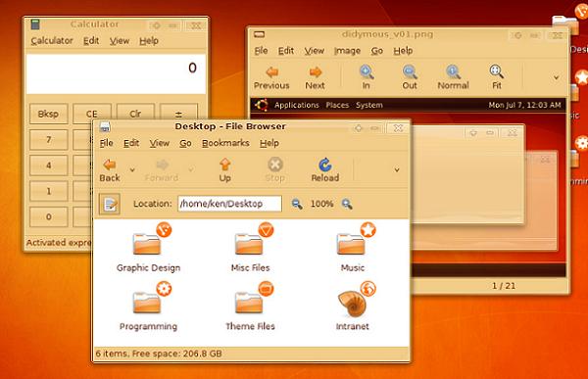Open View menu in File Browser

pos(160,143)
